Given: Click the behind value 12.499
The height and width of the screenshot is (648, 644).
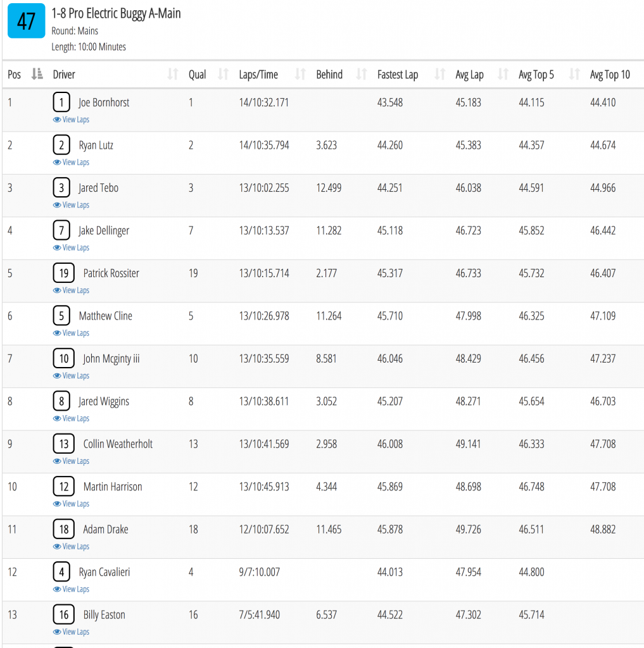Looking at the screenshot, I should click(329, 188).
